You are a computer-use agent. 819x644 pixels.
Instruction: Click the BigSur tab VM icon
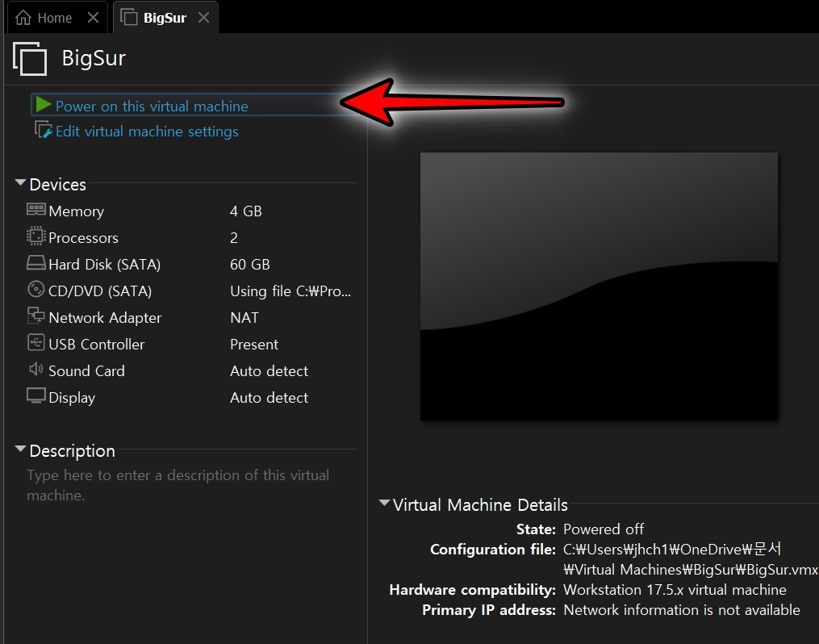129,17
